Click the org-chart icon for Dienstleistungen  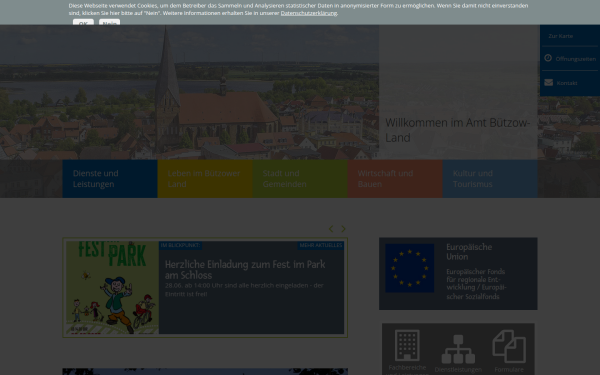(x=458, y=349)
